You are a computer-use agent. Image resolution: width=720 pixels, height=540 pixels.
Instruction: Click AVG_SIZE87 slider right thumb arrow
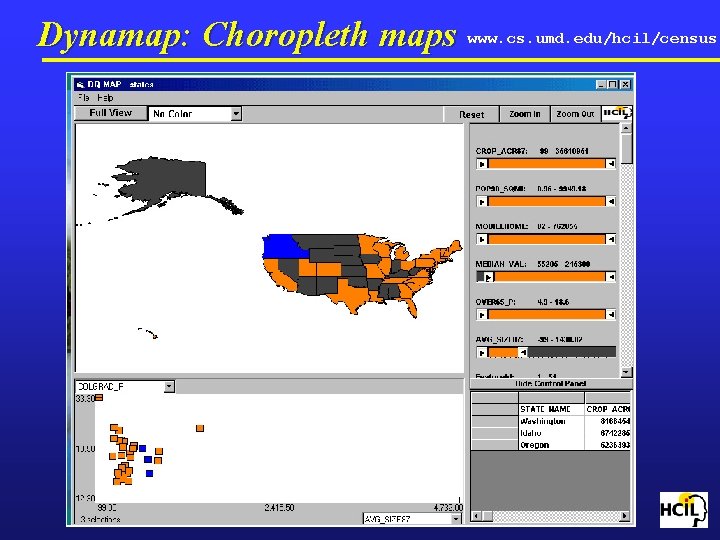pos(523,353)
